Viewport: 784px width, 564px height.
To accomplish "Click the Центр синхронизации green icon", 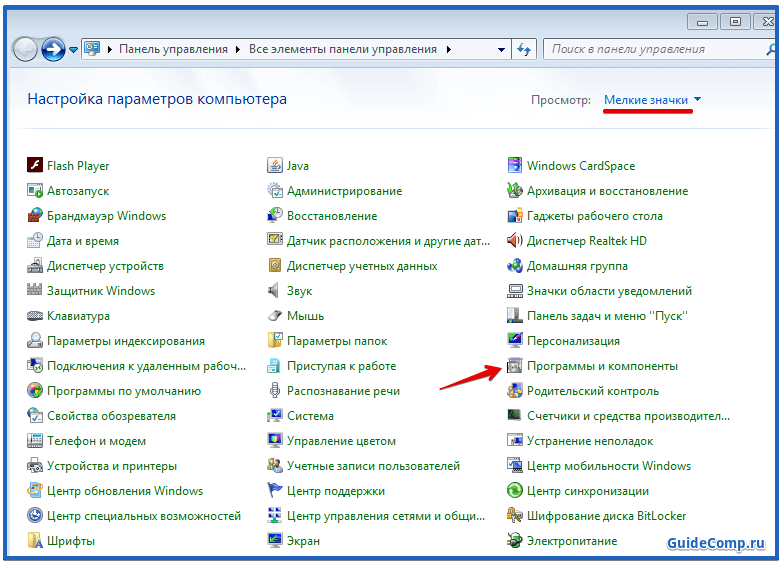I will (514, 490).
